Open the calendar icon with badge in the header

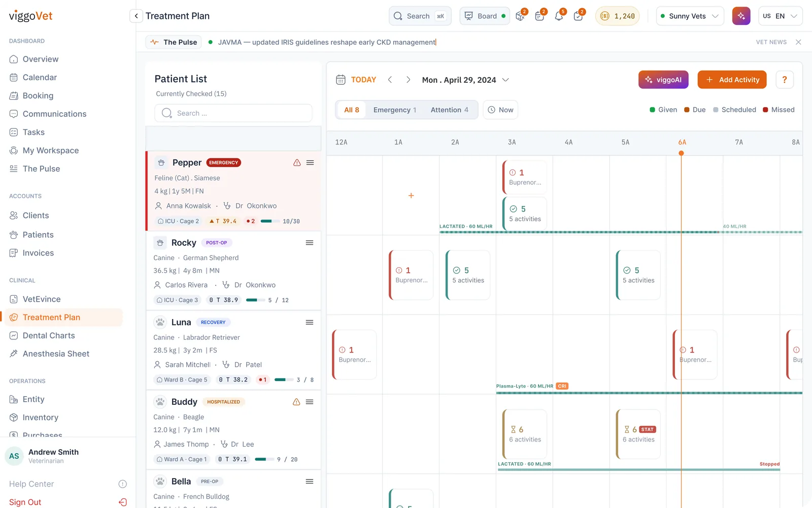click(539, 16)
